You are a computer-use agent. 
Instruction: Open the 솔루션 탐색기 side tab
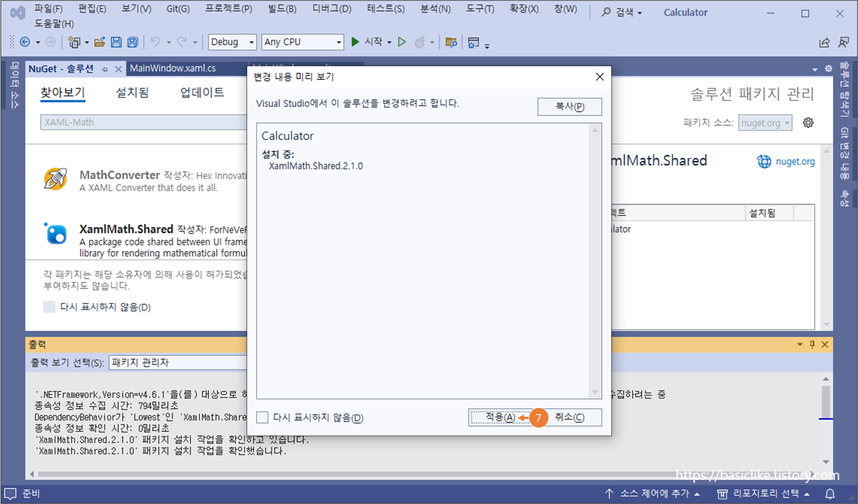point(844,89)
